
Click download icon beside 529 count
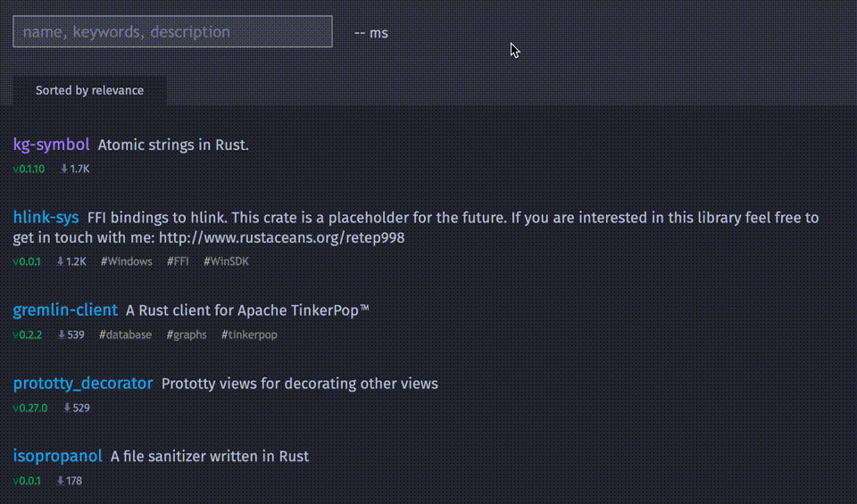pyautogui.click(x=67, y=408)
